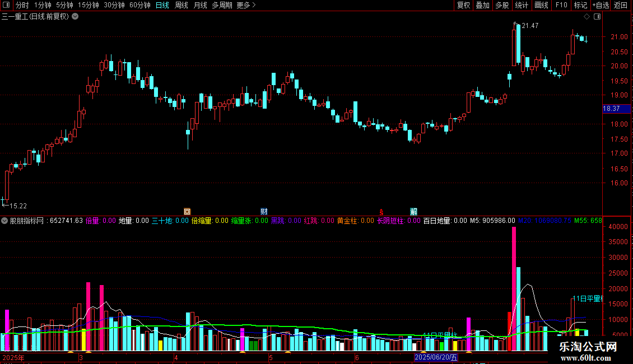Click the 2025/06/20/五 date marker
Viewport: 633px width, 364px height.
436,357
